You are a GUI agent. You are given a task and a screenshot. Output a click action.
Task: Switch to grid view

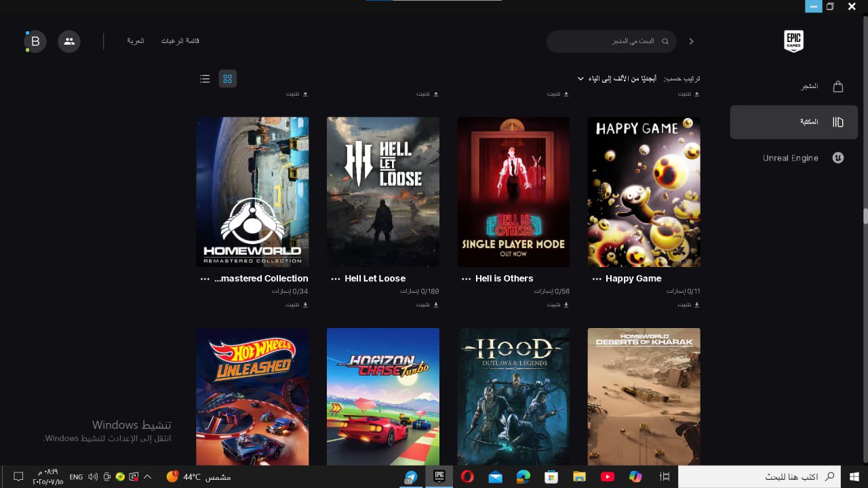pos(228,79)
